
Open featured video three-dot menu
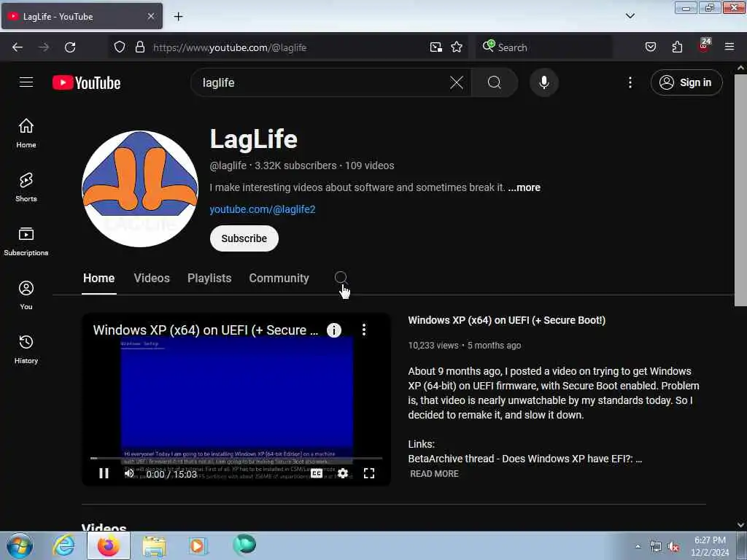coord(364,330)
